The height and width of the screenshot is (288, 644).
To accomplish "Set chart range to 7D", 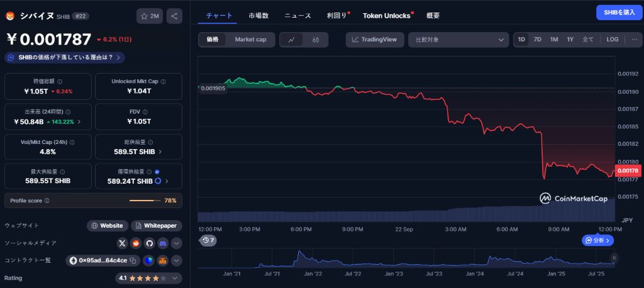I will pyautogui.click(x=537, y=40).
